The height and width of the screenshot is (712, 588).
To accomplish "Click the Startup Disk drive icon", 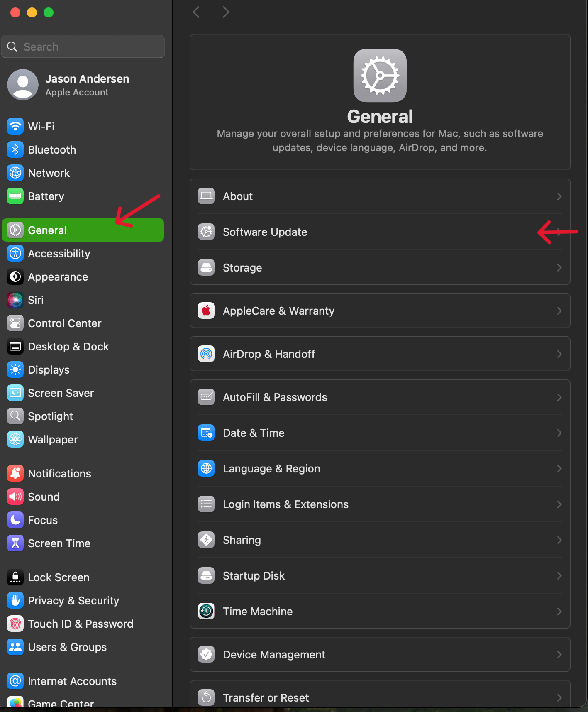I will click(206, 575).
